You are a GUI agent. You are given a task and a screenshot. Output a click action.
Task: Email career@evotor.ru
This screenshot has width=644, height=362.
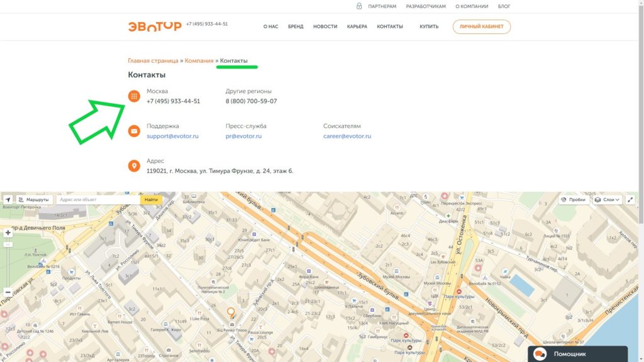347,136
